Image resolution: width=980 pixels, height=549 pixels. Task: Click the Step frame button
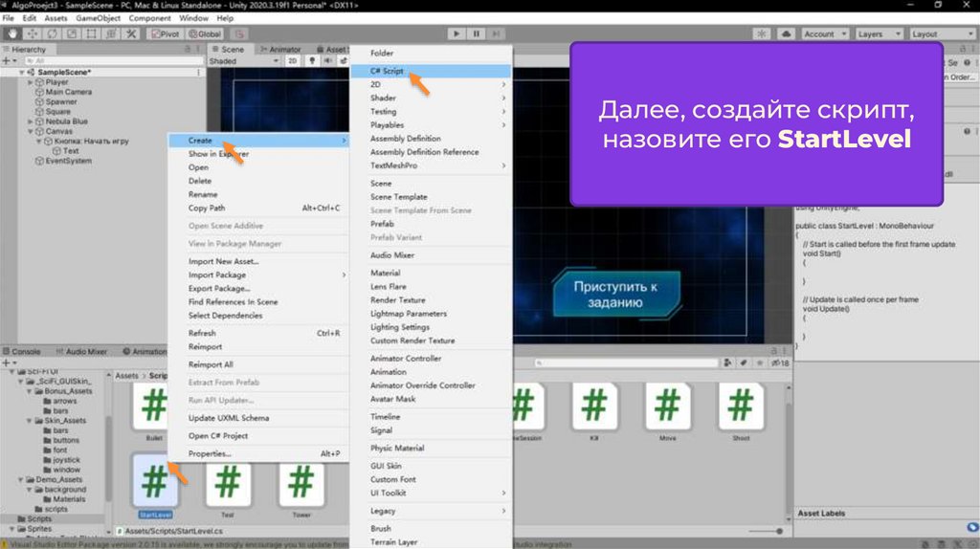coord(497,33)
